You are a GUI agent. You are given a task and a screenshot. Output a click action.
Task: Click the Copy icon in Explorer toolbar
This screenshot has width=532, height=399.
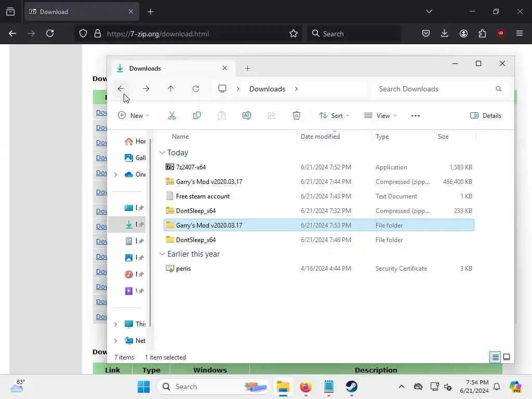197,116
